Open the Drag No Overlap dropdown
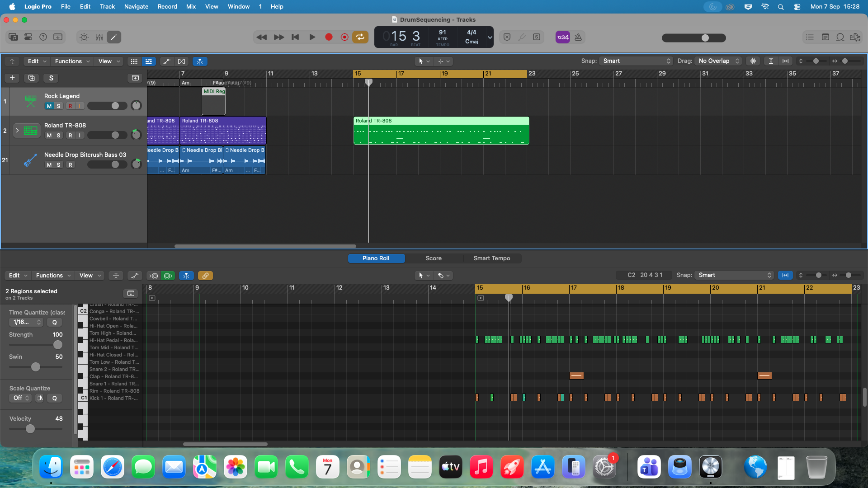This screenshot has width=868, height=488. 718,61
